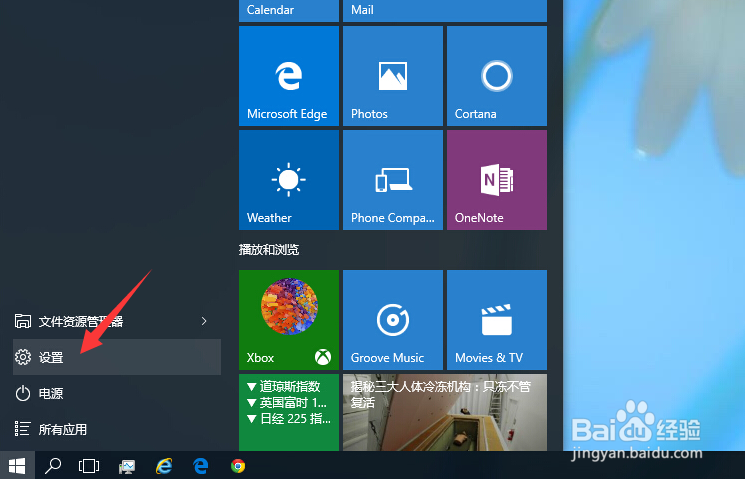Open the stock index finance tile
Image resolution: width=745 pixels, height=479 pixels.
click(x=289, y=412)
